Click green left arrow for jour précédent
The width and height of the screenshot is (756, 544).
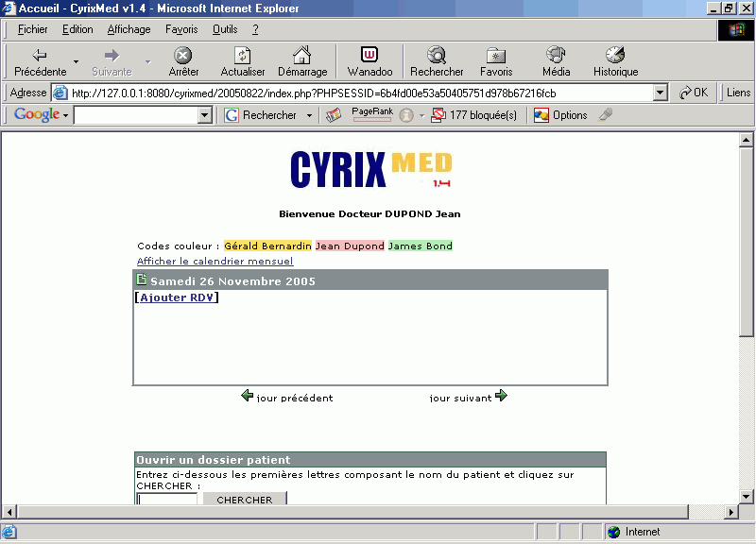click(248, 396)
